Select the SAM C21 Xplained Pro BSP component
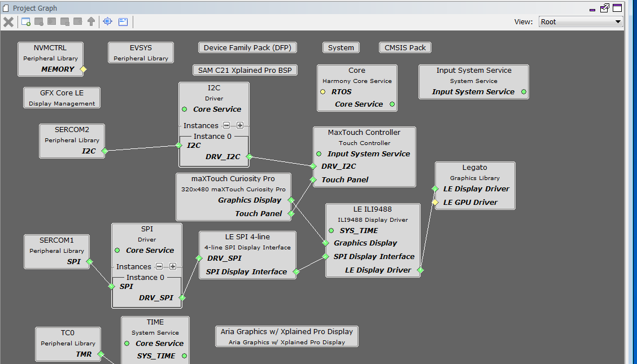This screenshot has width=637, height=364. tap(245, 70)
